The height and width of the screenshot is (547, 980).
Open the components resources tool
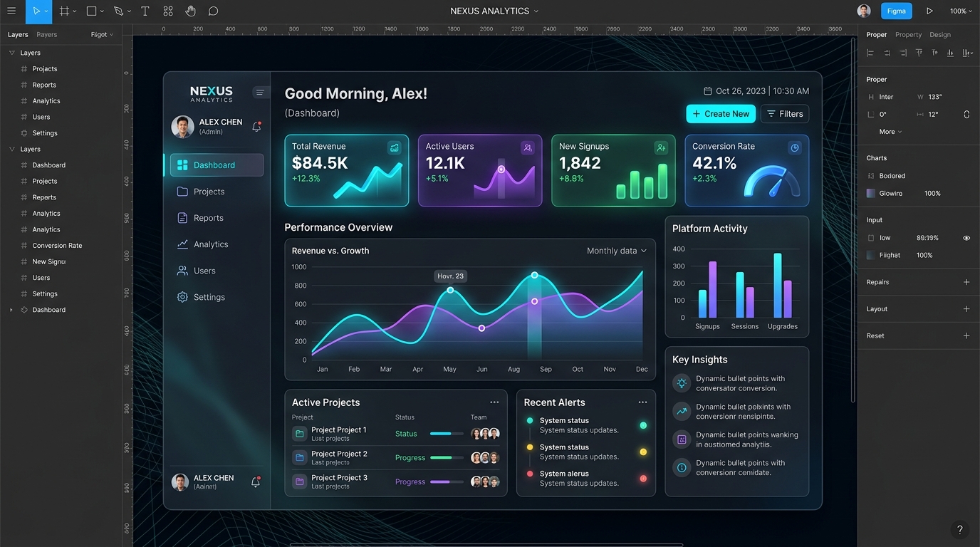(168, 11)
